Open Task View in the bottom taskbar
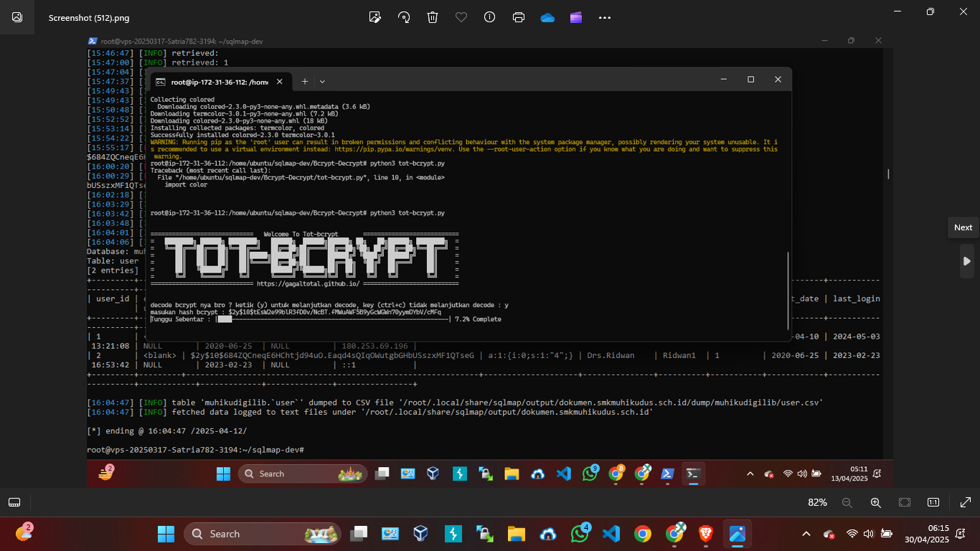 tap(359, 534)
